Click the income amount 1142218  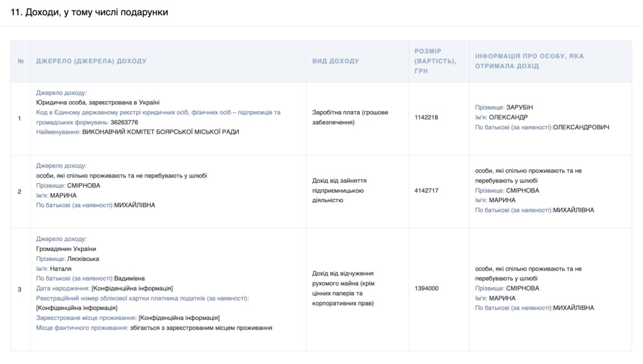(426, 117)
